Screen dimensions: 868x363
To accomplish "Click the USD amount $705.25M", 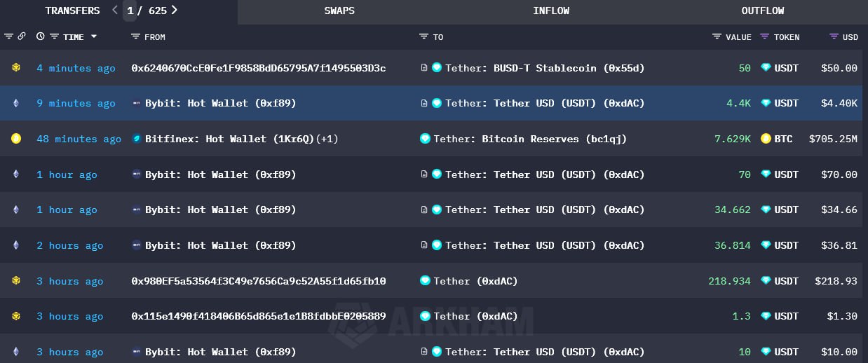I will 833,139.
